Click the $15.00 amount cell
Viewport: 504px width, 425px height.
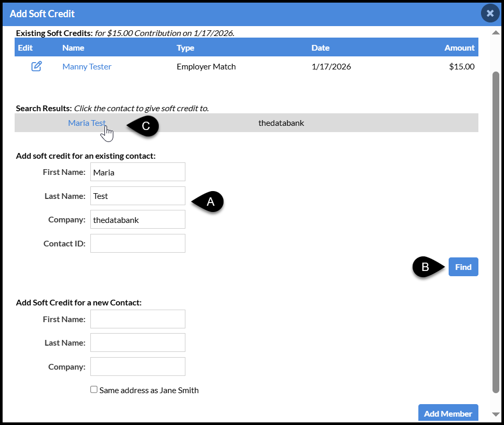tap(462, 66)
